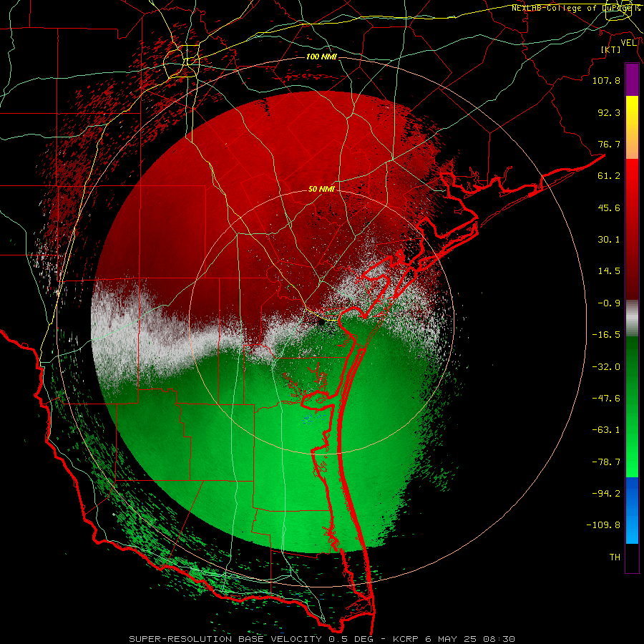
Task: Click the -94.2 velocity scale value
Action: pos(606,494)
